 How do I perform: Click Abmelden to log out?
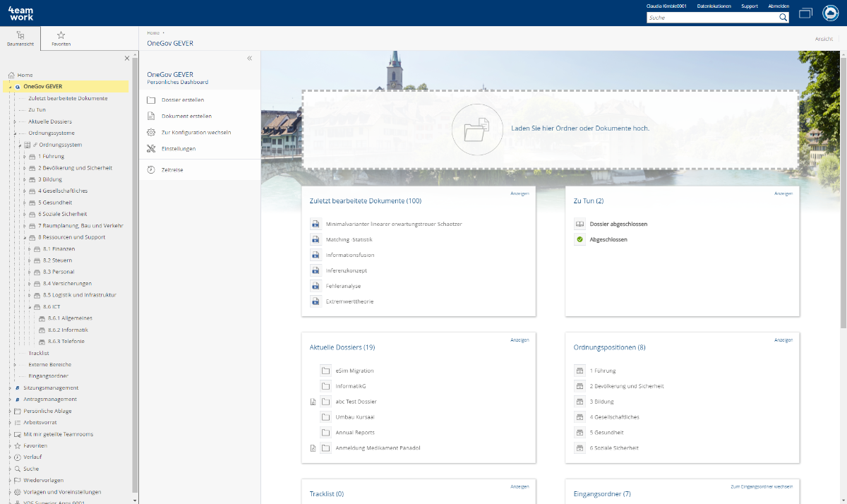click(779, 6)
